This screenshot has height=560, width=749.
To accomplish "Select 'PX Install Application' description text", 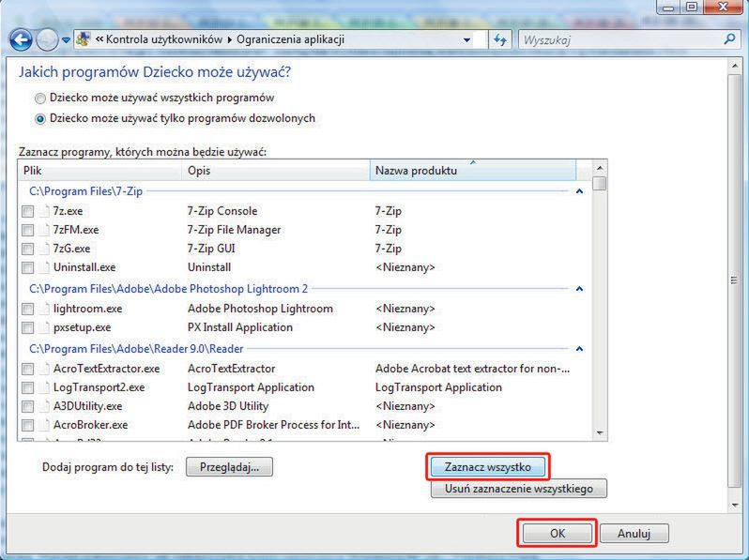I will tap(239, 327).
